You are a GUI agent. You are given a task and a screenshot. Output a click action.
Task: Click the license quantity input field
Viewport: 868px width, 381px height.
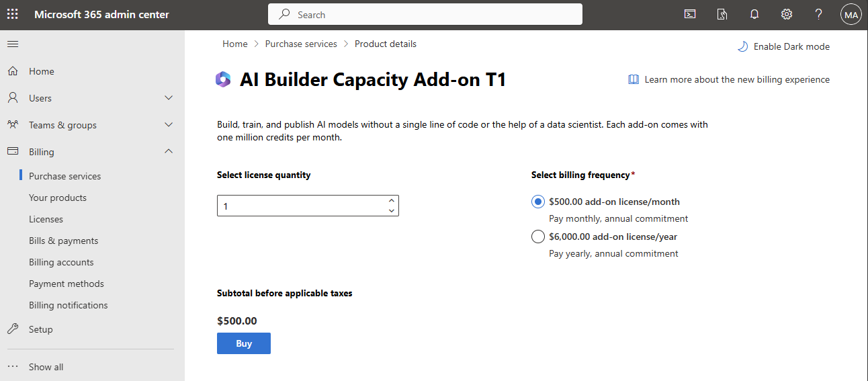coord(308,206)
